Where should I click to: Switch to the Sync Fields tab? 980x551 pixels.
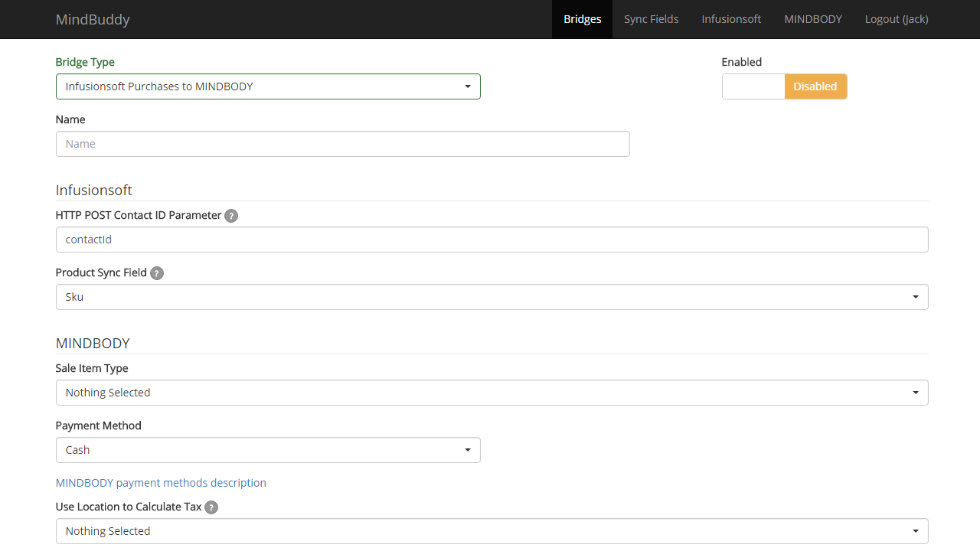(x=651, y=19)
